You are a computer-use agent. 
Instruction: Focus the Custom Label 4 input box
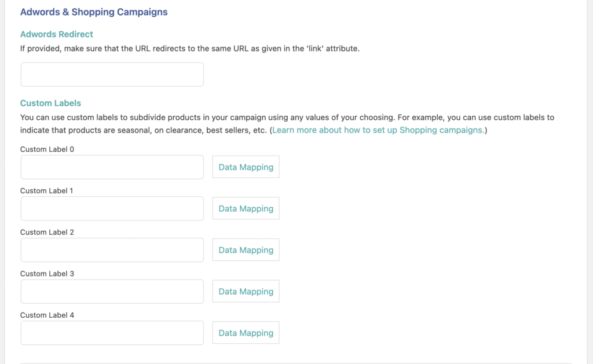click(112, 332)
